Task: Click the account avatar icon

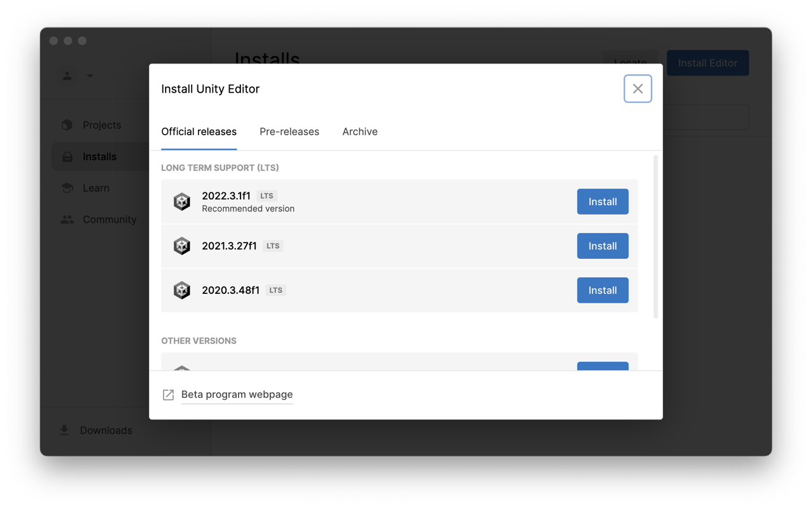Action: 67,76
